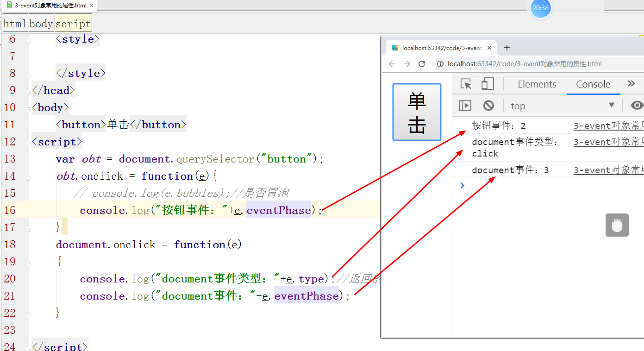Click inside the browser address bar

pos(532,64)
